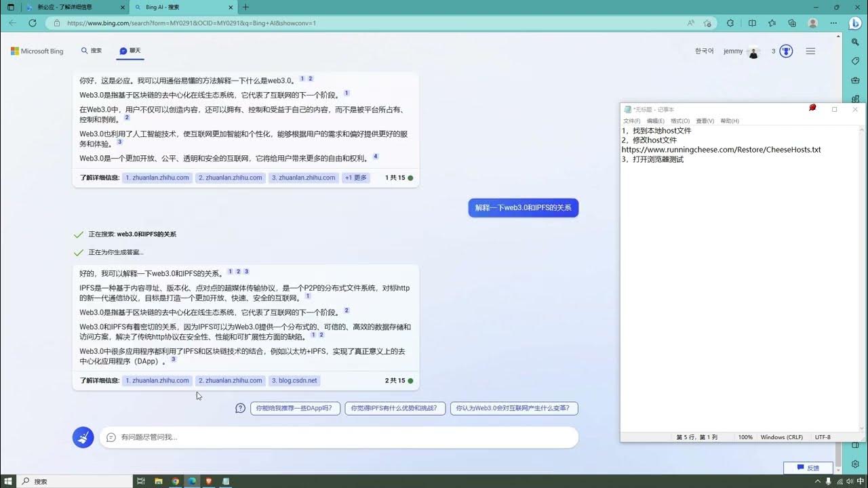868x488 pixels.
Task: Open first answer's 2. zhuanlan.zhihu.com source
Action: point(231,178)
